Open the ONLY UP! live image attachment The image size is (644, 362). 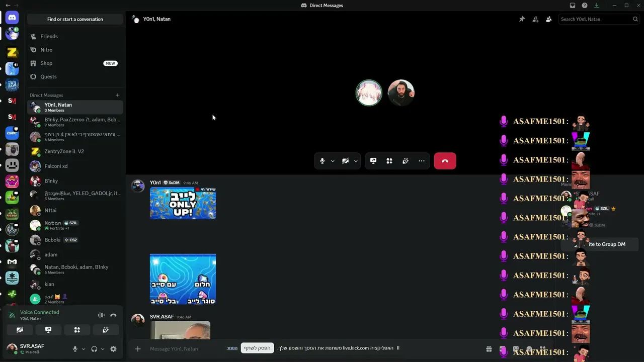coord(183,203)
